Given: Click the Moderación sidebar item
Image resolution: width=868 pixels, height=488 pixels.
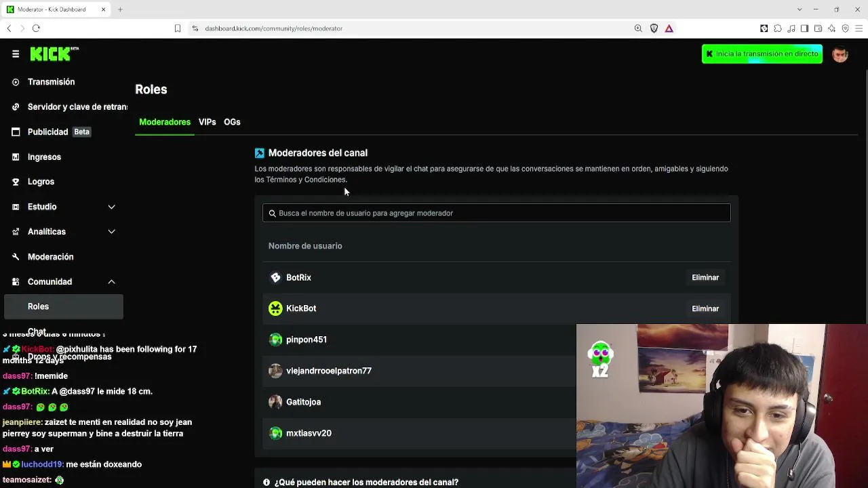Looking at the screenshot, I should coord(50,257).
